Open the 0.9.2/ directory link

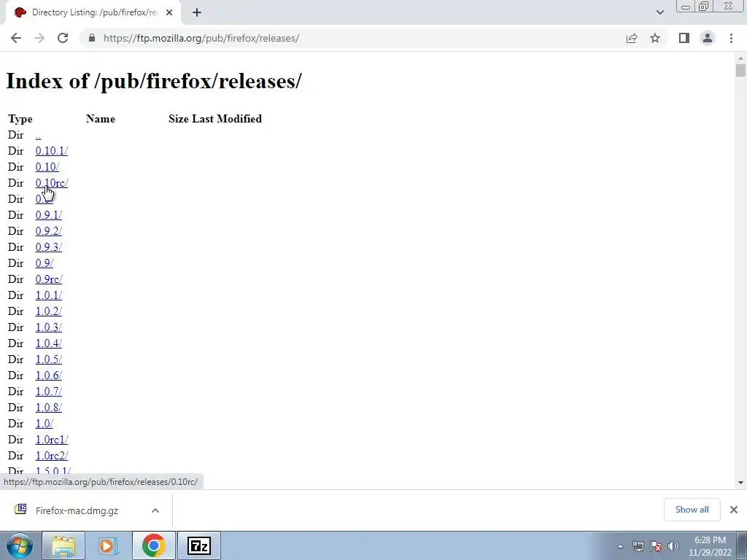49,231
